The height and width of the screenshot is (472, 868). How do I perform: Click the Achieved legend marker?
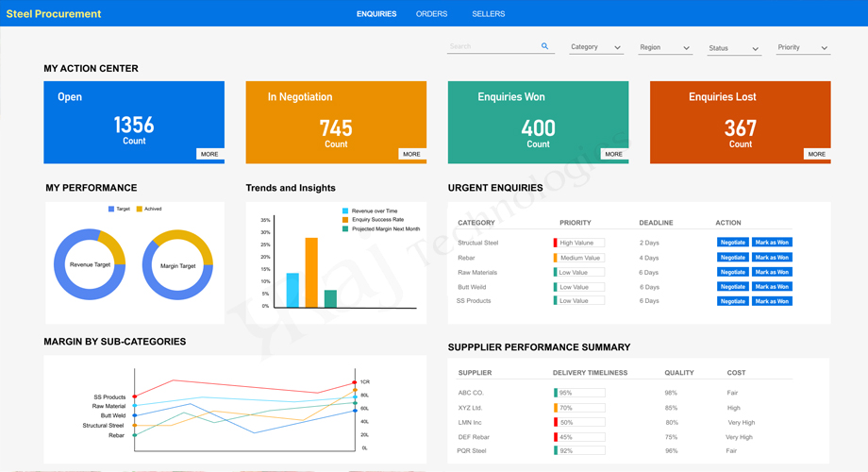140,209
